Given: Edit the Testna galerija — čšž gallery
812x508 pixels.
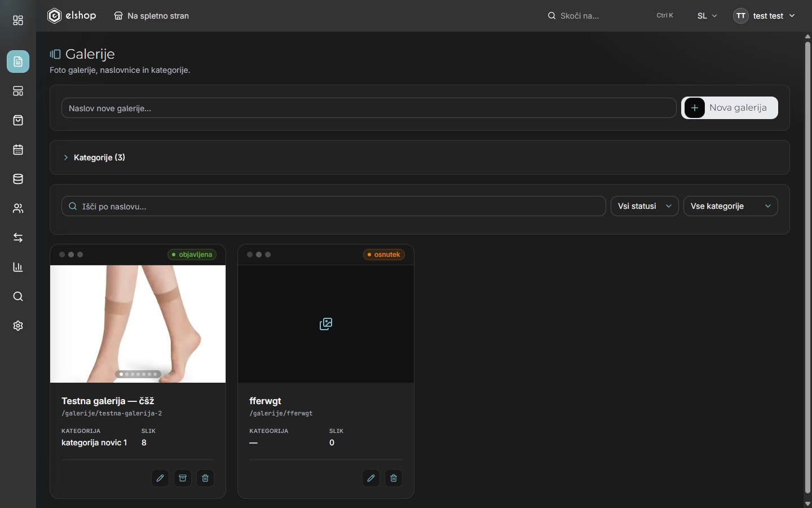Looking at the screenshot, I should pos(160,478).
